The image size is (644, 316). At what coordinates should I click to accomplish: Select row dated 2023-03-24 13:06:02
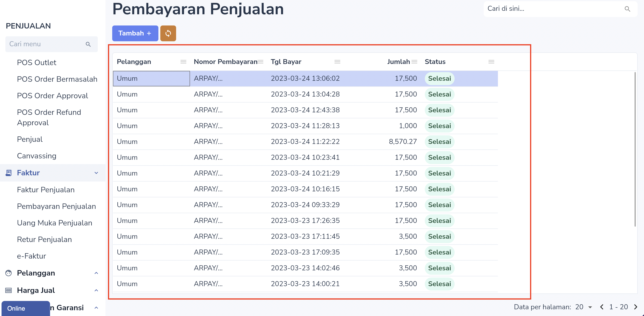point(305,79)
